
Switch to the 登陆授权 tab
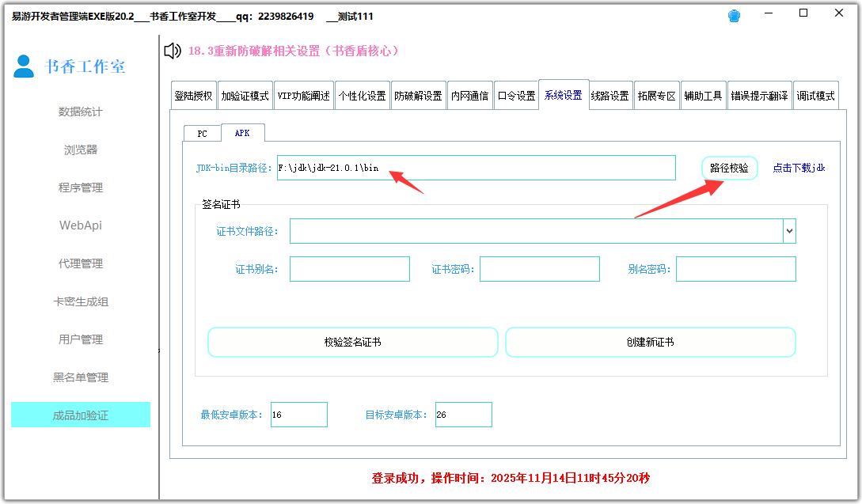(x=194, y=96)
